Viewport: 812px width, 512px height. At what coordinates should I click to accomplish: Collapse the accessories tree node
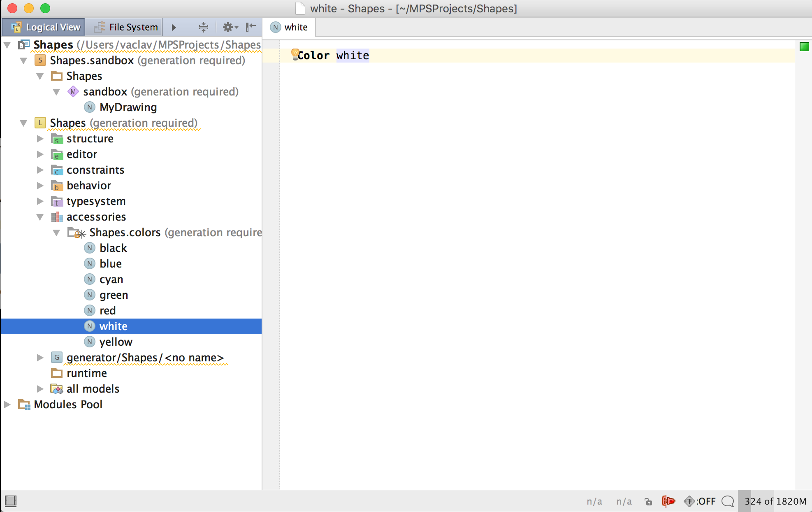click(x=40, y=217)
